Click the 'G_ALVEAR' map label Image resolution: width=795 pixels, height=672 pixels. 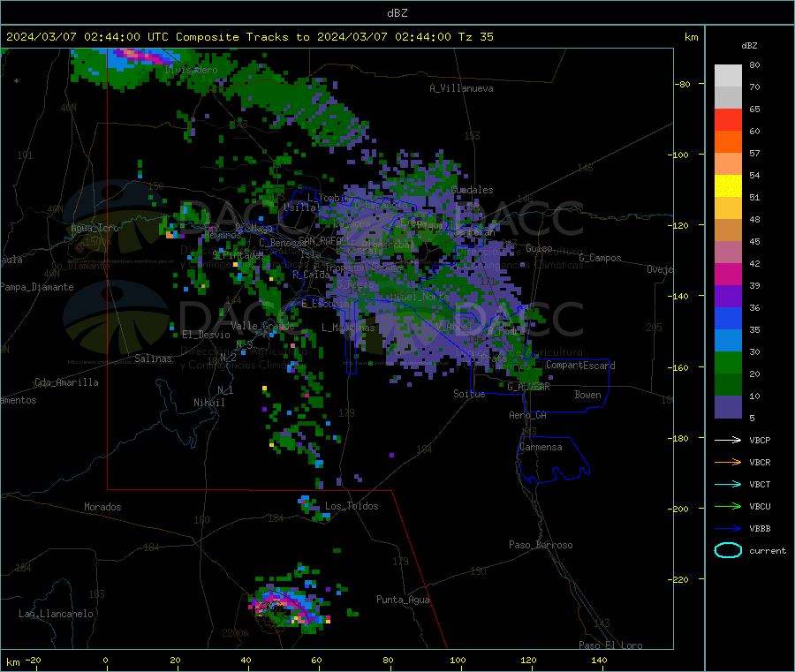pos(528,387)
